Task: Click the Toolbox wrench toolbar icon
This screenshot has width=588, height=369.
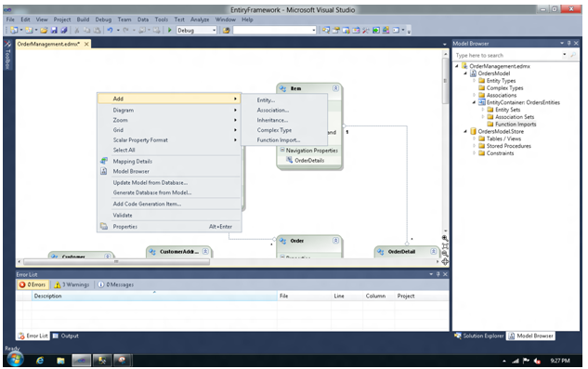Action: coord(366,30)
